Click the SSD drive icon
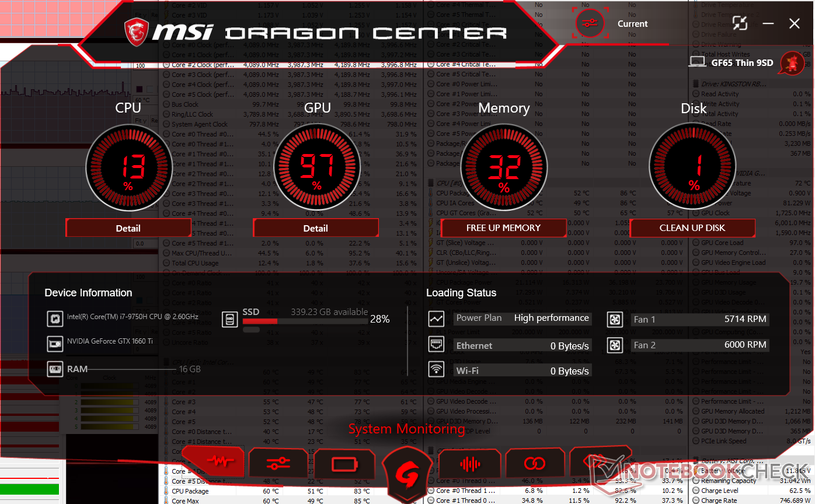Screen dimensions: 815x504 coord(230,319)
